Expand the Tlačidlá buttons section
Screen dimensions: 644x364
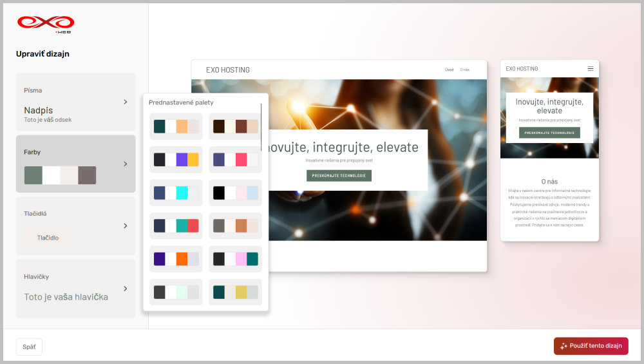pos(76,225)
